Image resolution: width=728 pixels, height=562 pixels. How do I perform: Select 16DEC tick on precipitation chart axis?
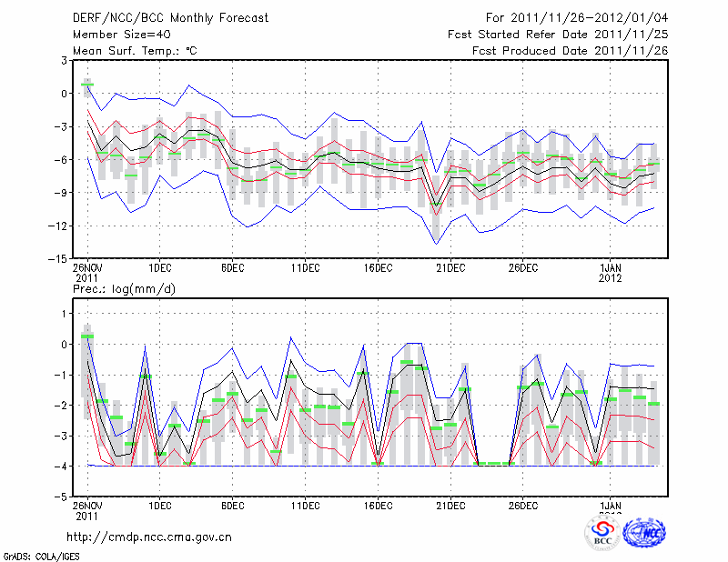pyautogui.click(x=378, y=505)
